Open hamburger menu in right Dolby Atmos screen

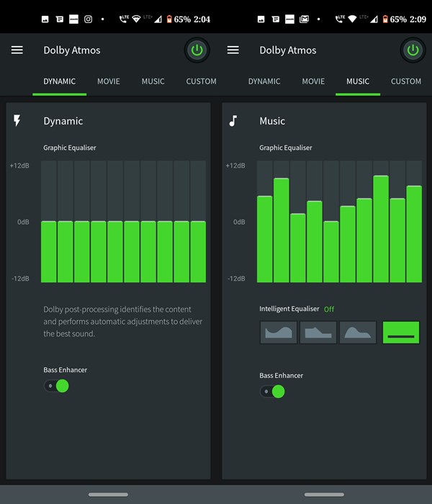[x=233, y=50]
